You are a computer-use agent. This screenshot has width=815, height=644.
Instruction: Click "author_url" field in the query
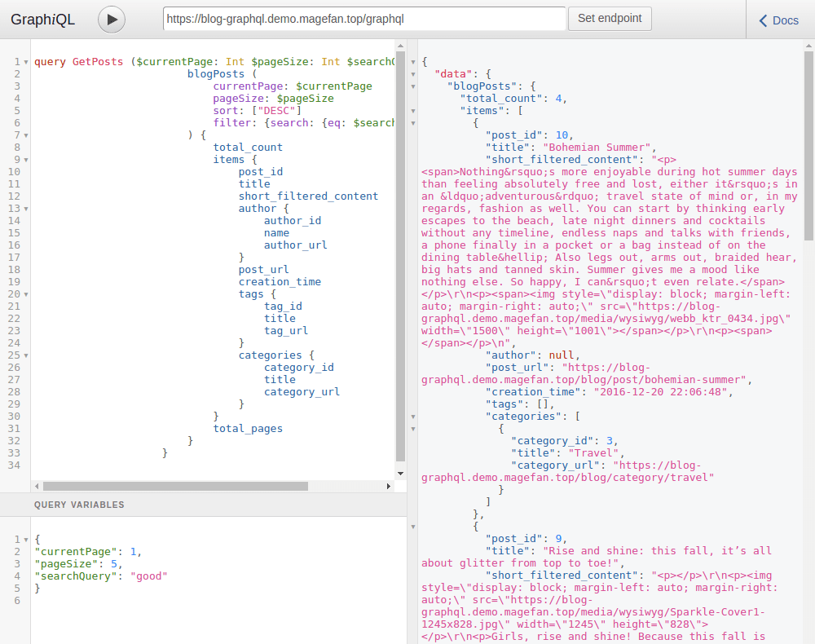296,245
